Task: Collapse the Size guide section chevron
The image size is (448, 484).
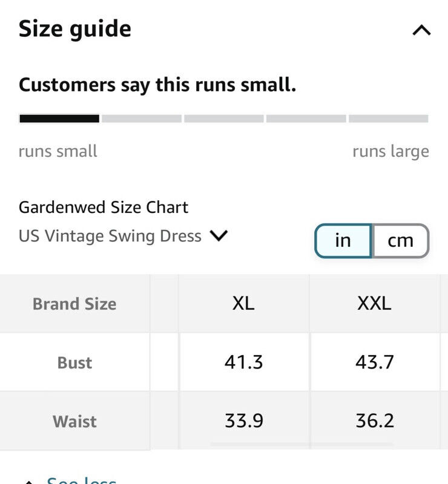Action: 421,30
